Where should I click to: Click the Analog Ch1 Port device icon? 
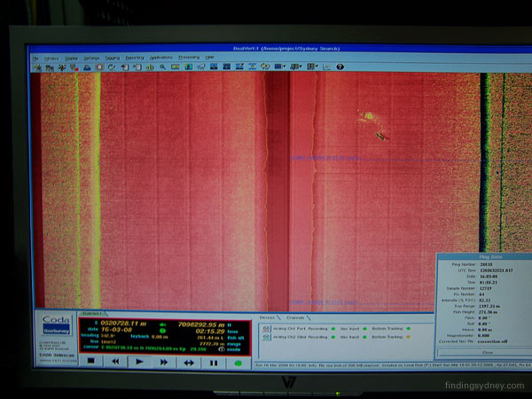click(266, 328)
